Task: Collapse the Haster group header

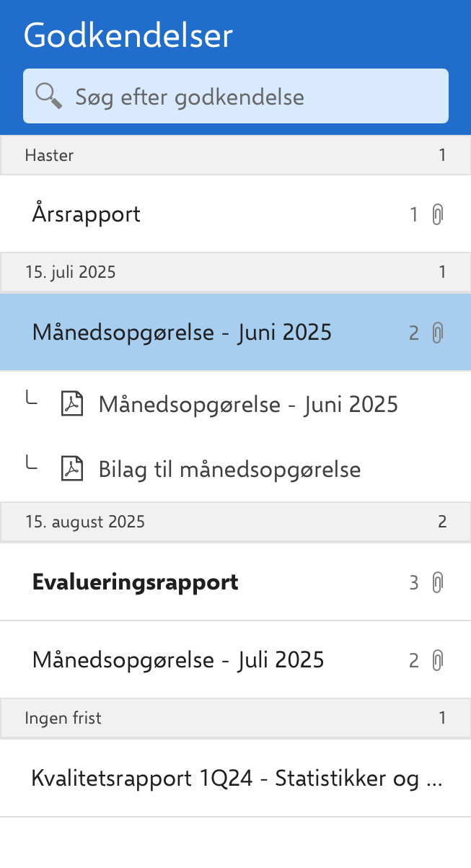Action: pyautogui.click(x=235, y=155)
